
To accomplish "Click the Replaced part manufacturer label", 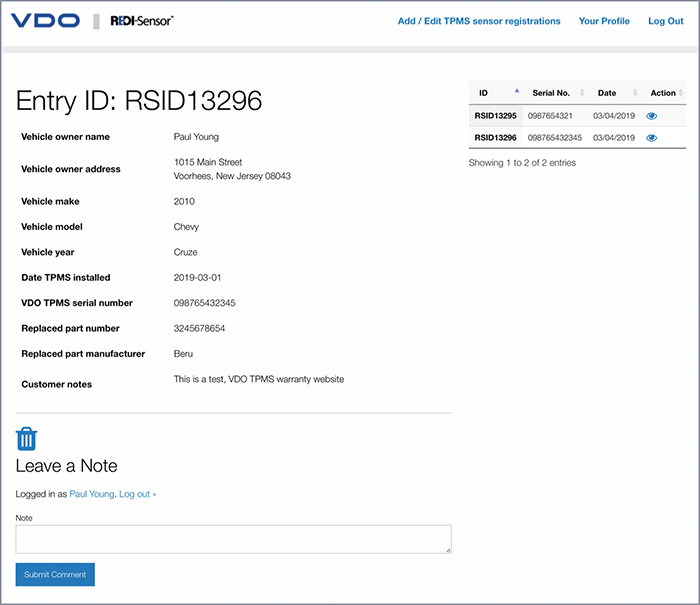I will click(83, 354).
